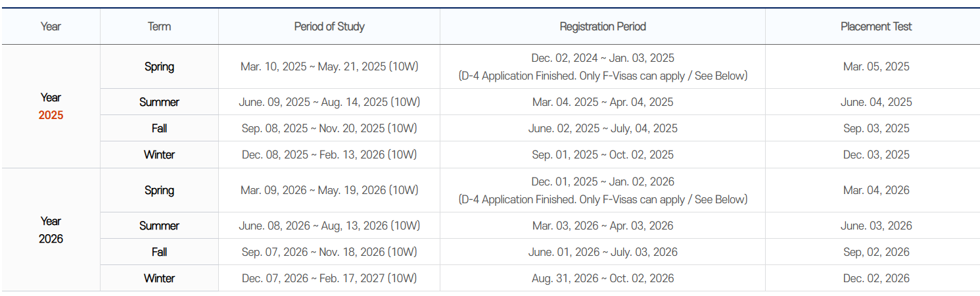Click the Registration Period column header
This screenshot has width=980, height=296.
point(603,27)
